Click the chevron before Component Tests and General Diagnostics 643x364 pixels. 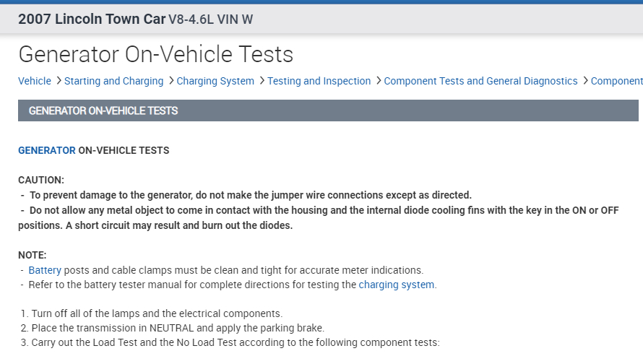coord(378,81)
